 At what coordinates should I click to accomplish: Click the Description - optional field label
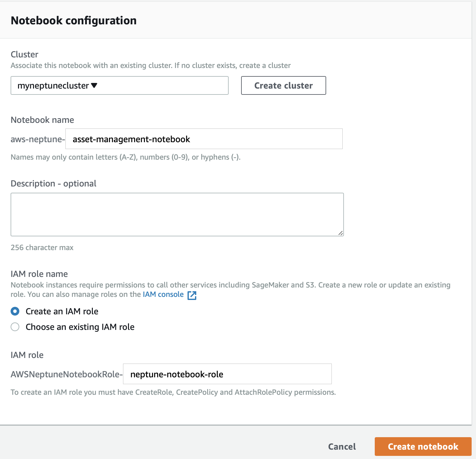(x=54, y=183)
